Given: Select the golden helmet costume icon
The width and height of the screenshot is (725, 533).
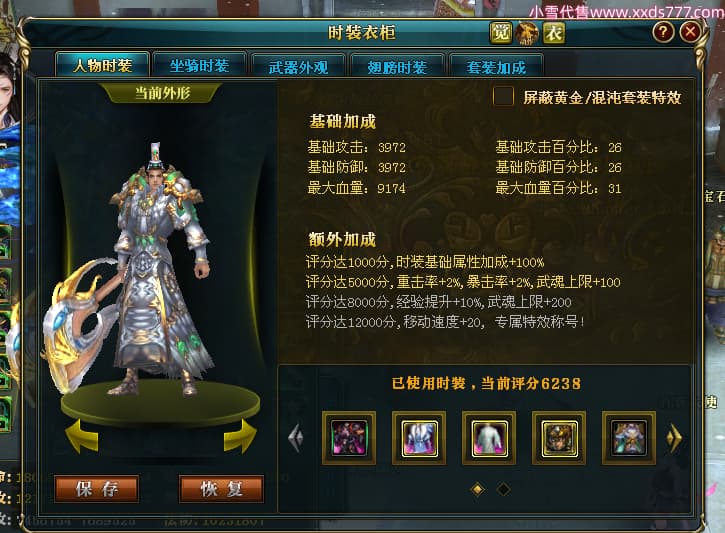Looking at the screenshot, I should point(559,438).
